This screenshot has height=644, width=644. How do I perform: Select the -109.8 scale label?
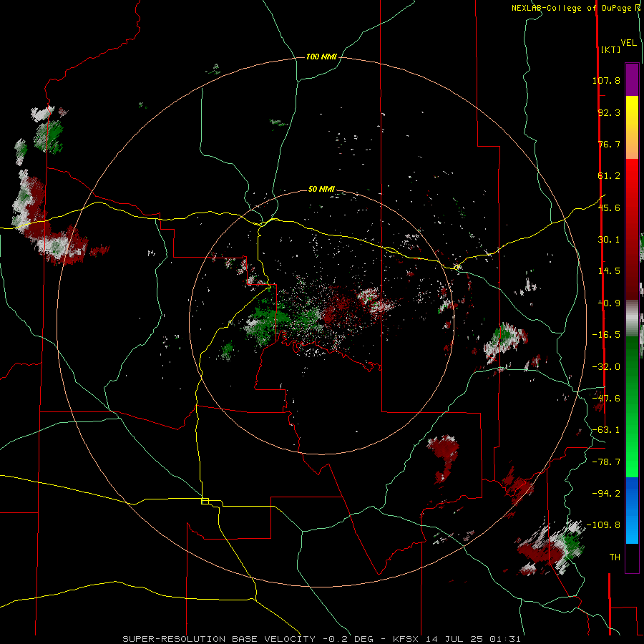(604, 525)
